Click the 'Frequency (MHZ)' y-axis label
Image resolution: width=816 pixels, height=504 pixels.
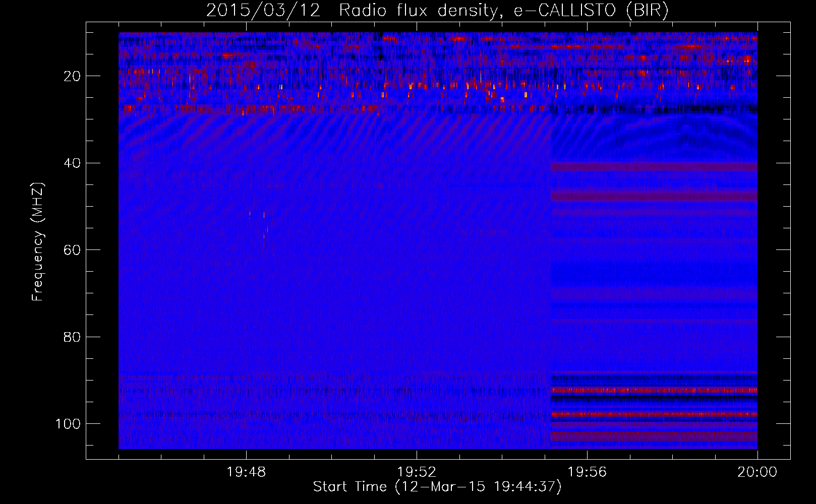38,242
